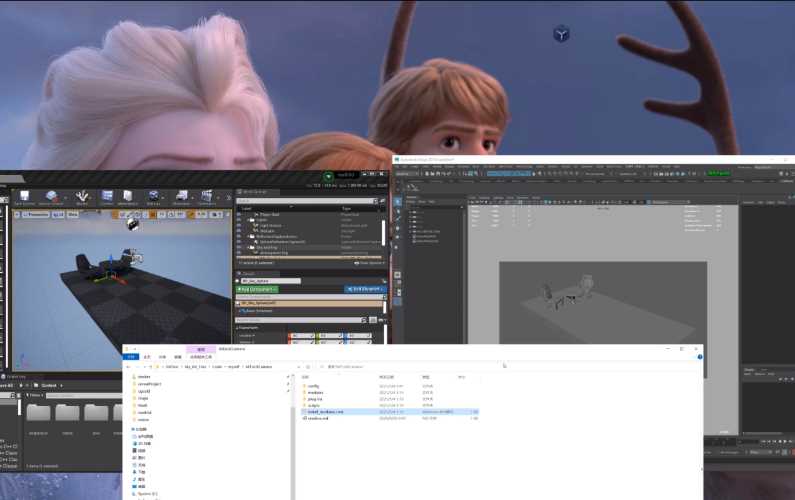The width and height of the screenshot is (795, 500).
Task: Select the plug-ins folder in Explorer
Action: click(x=315, y=399)
